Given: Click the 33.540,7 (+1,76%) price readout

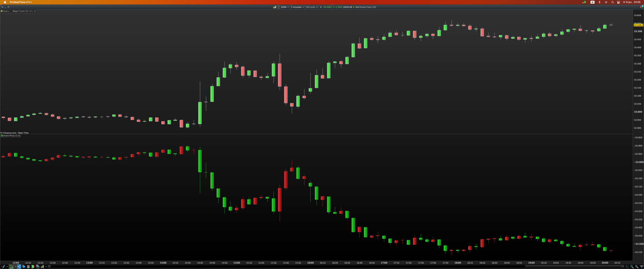Looking at the screenshot, I should [333, 7].
